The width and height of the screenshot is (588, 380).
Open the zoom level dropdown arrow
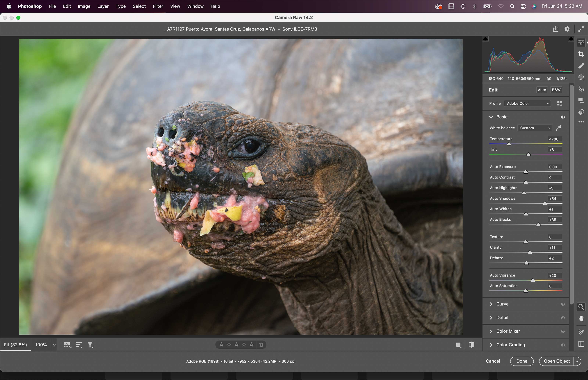54,345
